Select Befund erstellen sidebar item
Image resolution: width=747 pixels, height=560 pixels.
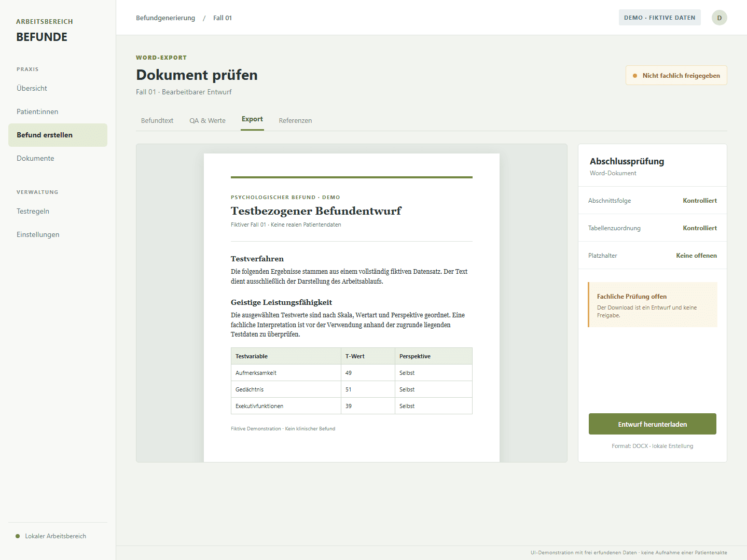pos(58,135)
